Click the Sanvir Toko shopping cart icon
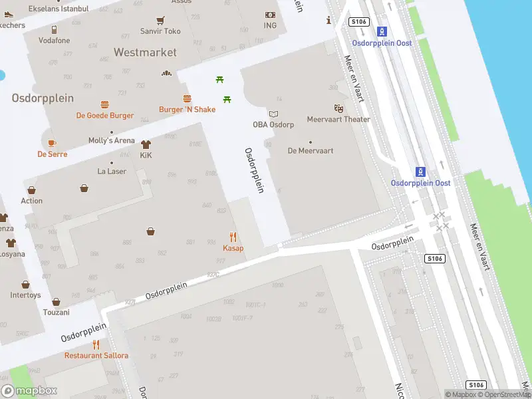 160,21
